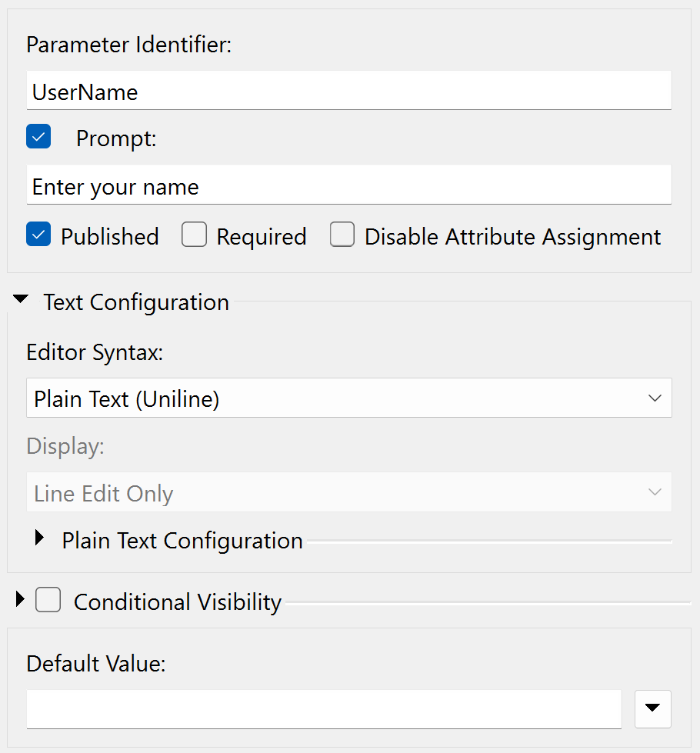The image size is (700, 753).
Task: Select the prompt text 'Enter your name'
Action: 115,185
